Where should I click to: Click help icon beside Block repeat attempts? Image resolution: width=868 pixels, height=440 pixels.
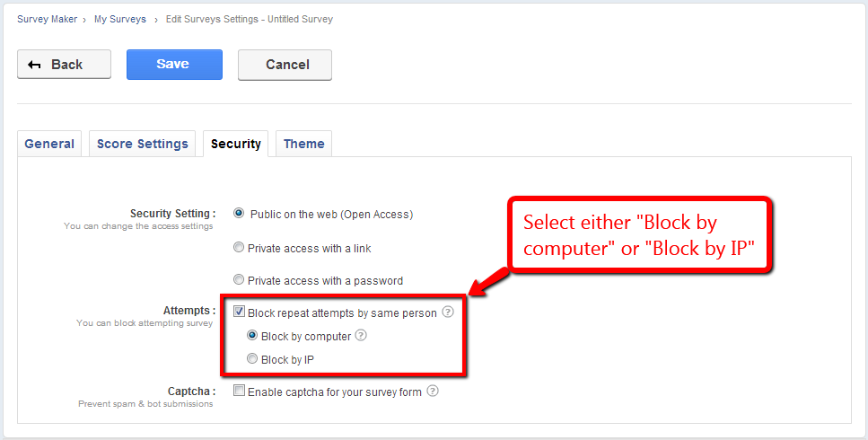tap(448, 312)
